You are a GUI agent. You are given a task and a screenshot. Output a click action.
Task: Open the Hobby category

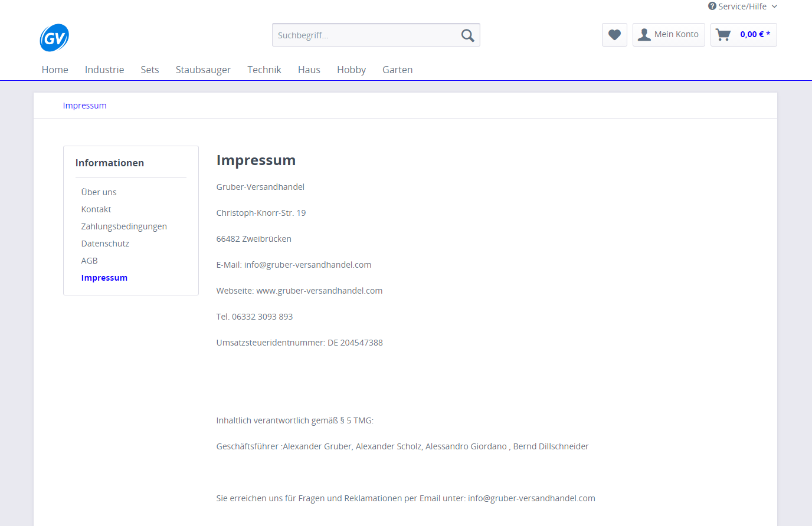(x=352, y=70)
